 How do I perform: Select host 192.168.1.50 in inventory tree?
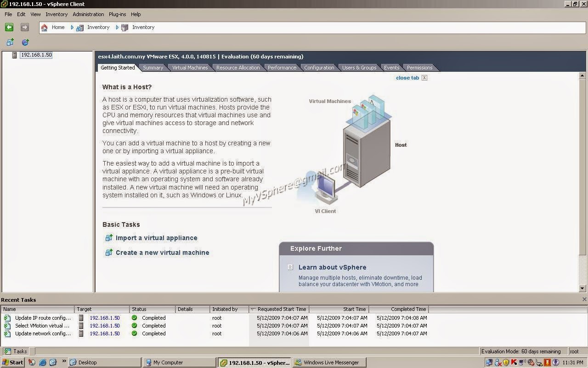point(36,55)
